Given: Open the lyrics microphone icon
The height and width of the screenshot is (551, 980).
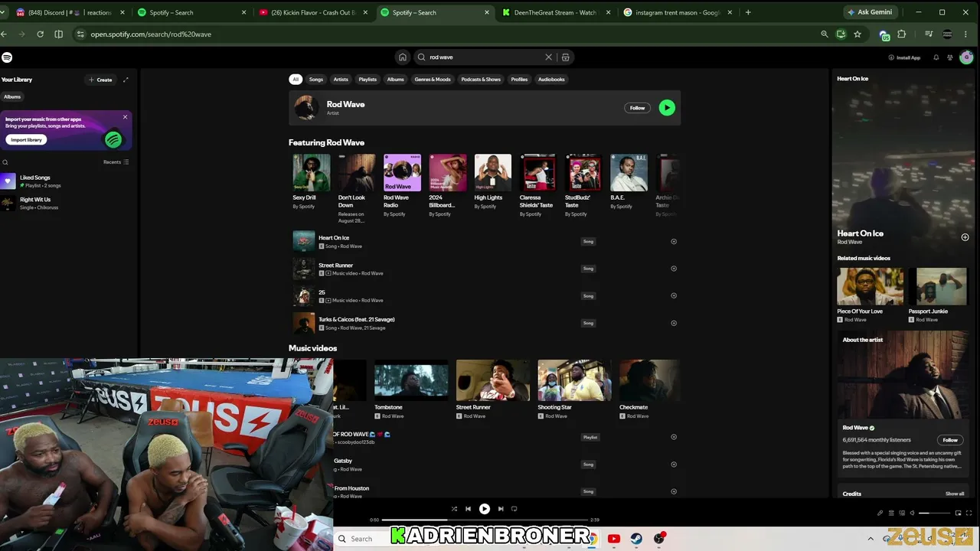Looking at the screenshot, I should [x=880, y=513].
